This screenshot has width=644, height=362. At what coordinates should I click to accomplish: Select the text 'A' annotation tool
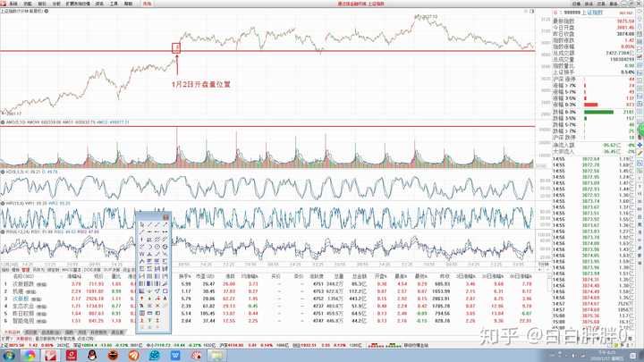click(165, 299)
